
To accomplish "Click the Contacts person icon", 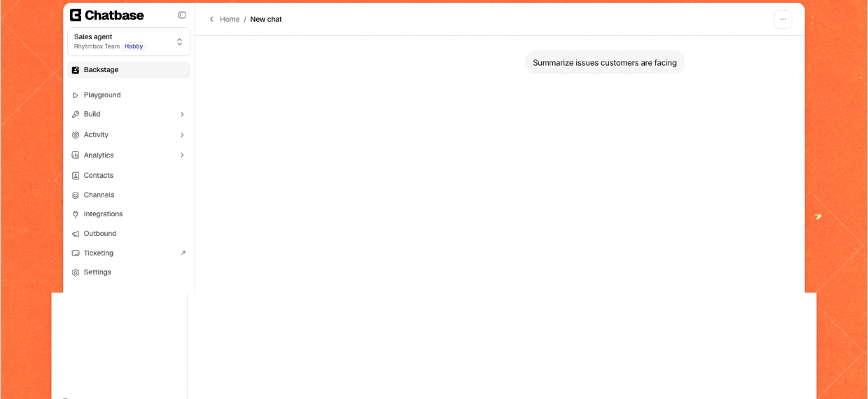I will coord(76,176).
